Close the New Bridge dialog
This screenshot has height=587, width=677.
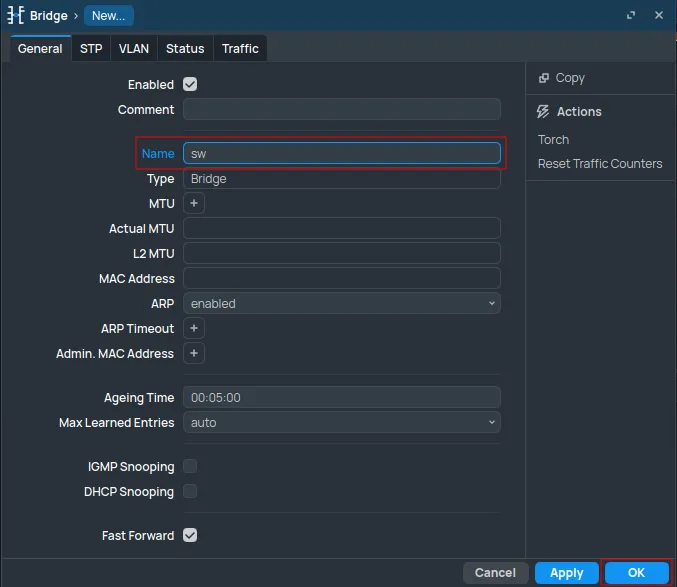point(658,16)
